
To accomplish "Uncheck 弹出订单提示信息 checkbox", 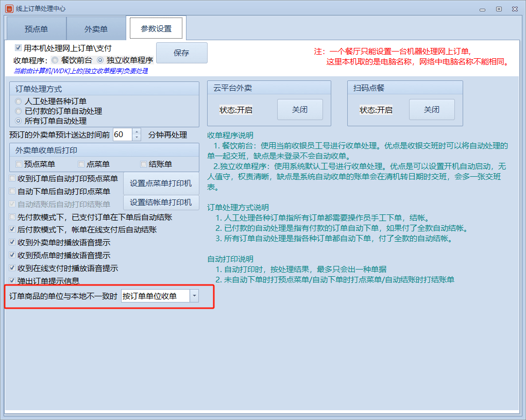I will pyautogui.click(x=13, y=281).
